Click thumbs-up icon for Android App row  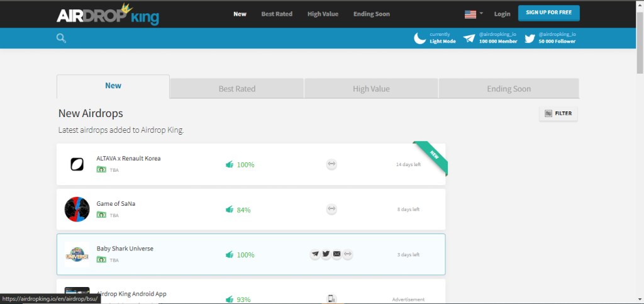(x=229, y=300)
